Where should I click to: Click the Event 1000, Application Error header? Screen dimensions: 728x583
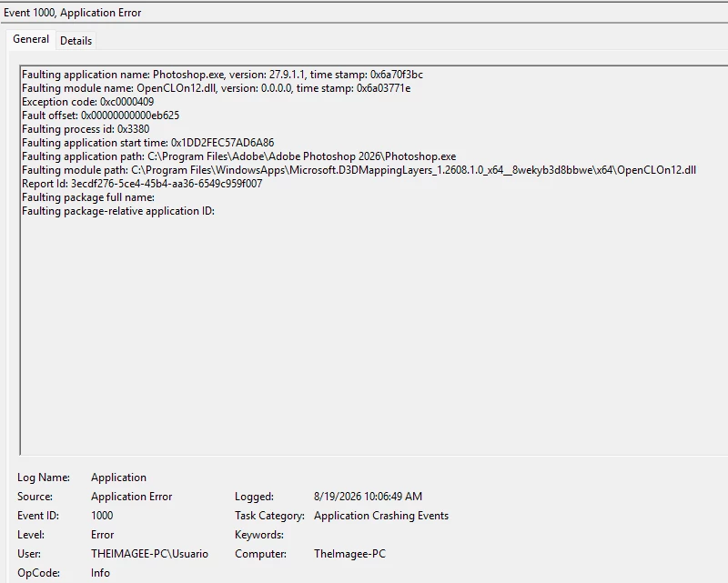point(73,13)
